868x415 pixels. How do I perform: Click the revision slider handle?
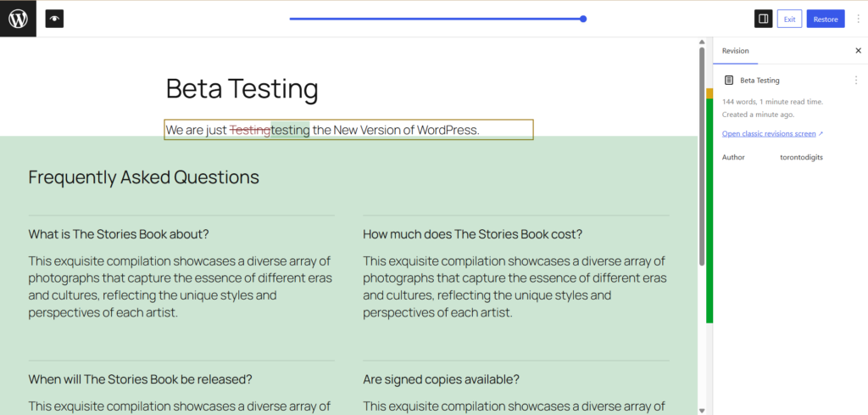[583, 19]
